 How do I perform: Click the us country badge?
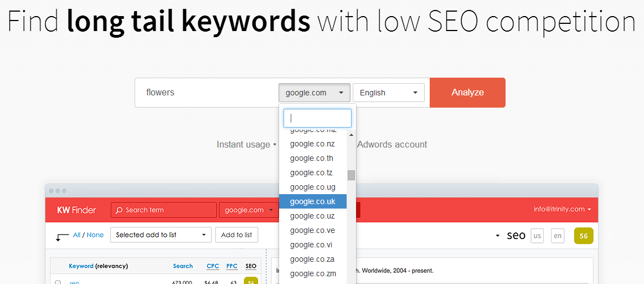pyautogui.click(x=537, y=236)
